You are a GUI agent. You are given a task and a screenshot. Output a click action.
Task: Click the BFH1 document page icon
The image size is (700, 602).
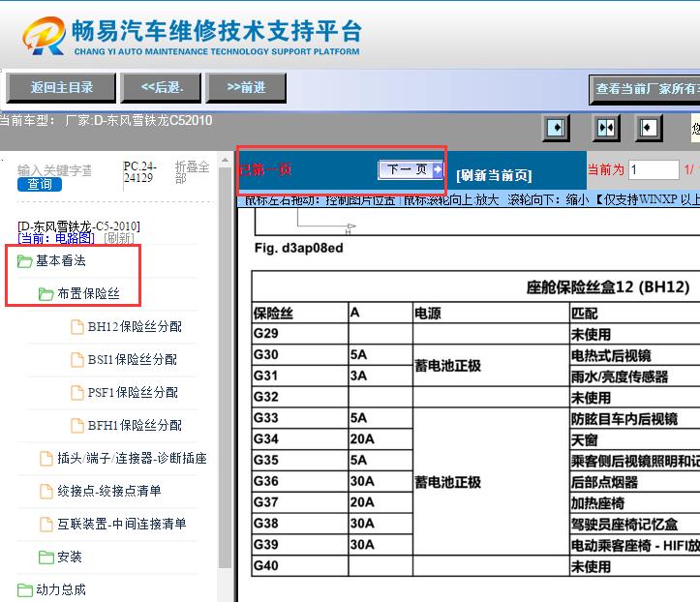click(x=77, y=425)
